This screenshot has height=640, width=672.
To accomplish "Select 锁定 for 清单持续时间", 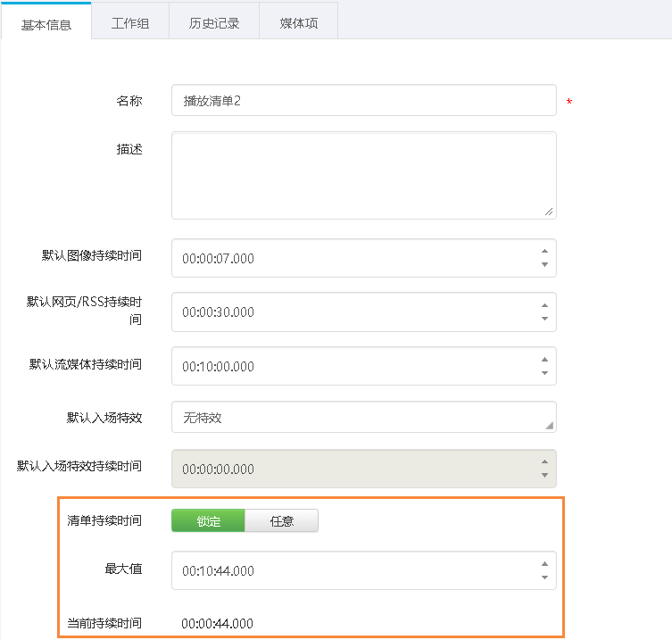I will coord(208,520).
